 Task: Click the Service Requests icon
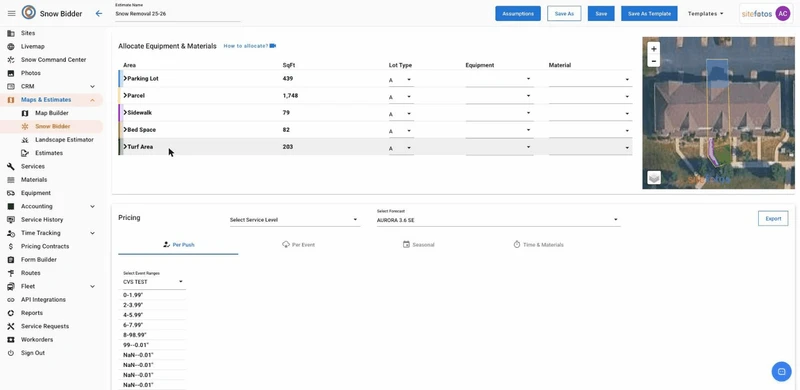pos(11,326)
